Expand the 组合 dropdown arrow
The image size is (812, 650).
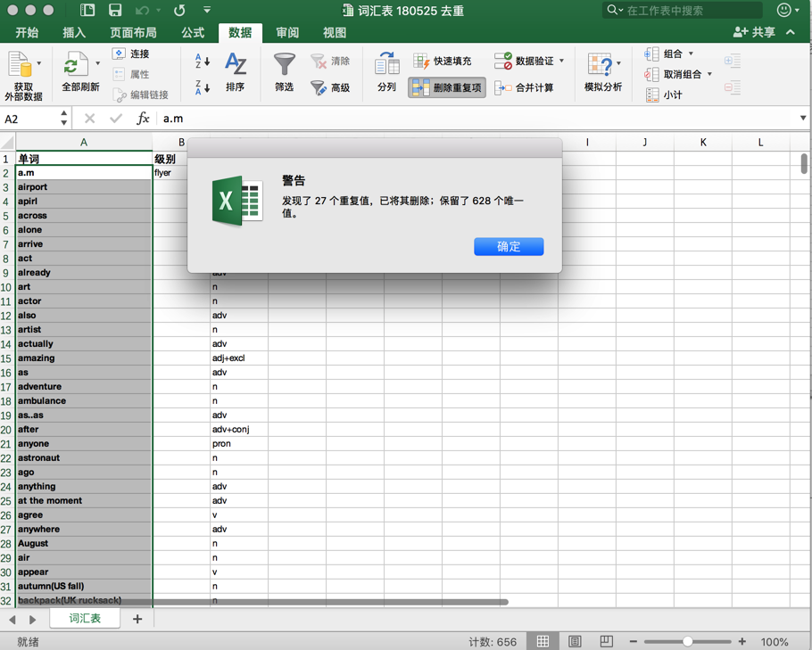coord(691,53)
